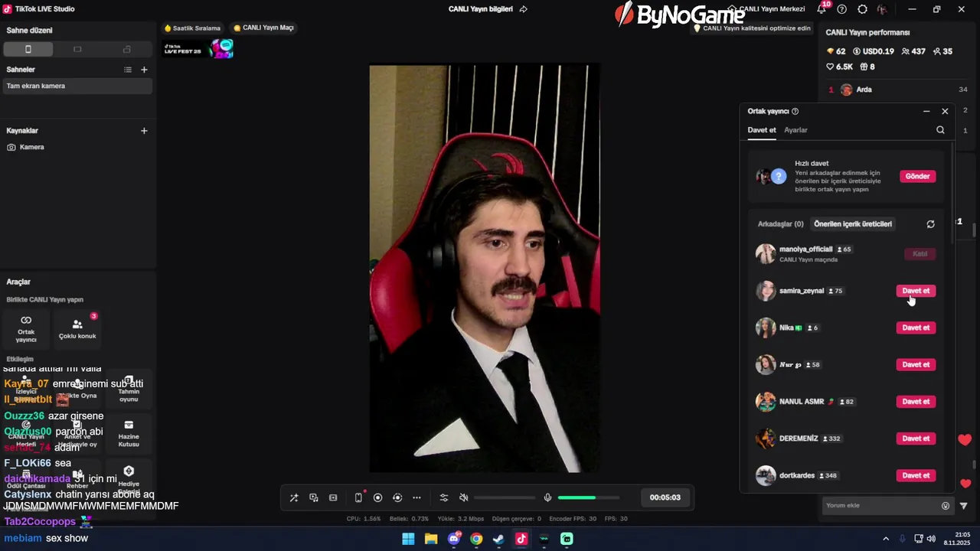Toggle the microphone icon
Screen dimensions: 980x551
point(547,497)
